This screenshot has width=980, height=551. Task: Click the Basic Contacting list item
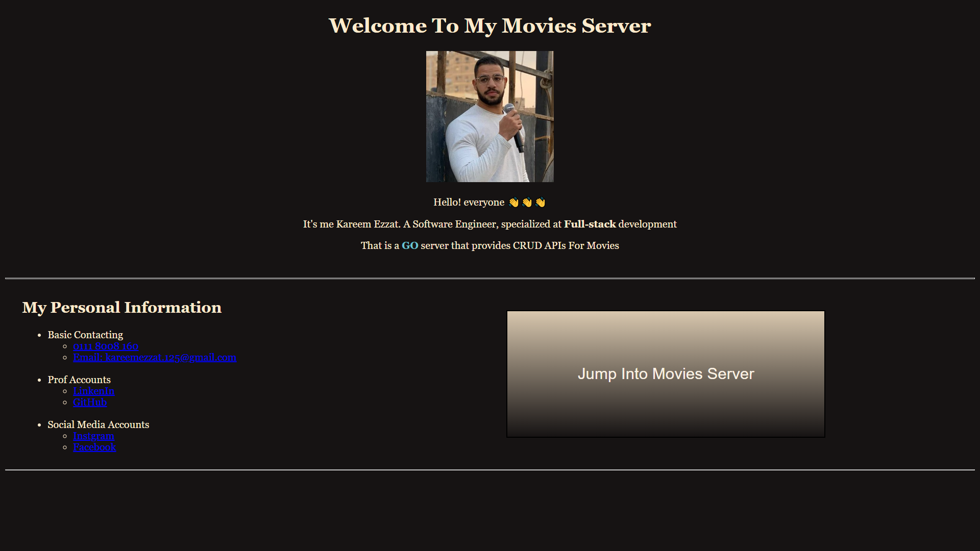(x=85, y=335)
